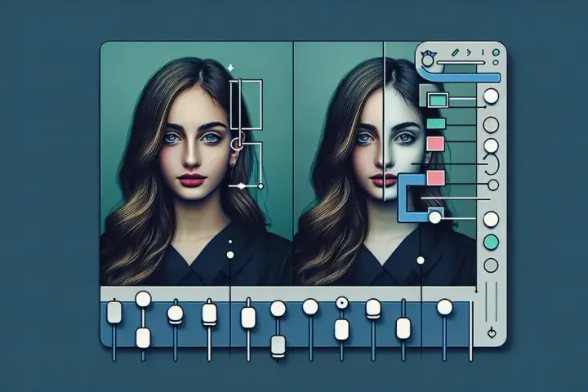Click the power icon at the bottom of the right panel
This screenshot has height=392, width=588.
(x=492, y=332)
